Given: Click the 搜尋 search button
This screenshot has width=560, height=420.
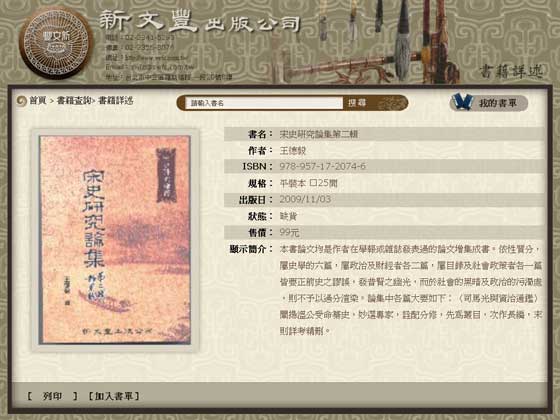Looking at the screenshot, I should point(357,103).
